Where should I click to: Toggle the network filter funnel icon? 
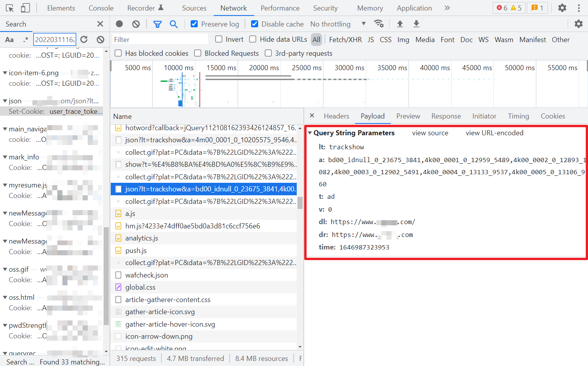click(x=158, y=24)
